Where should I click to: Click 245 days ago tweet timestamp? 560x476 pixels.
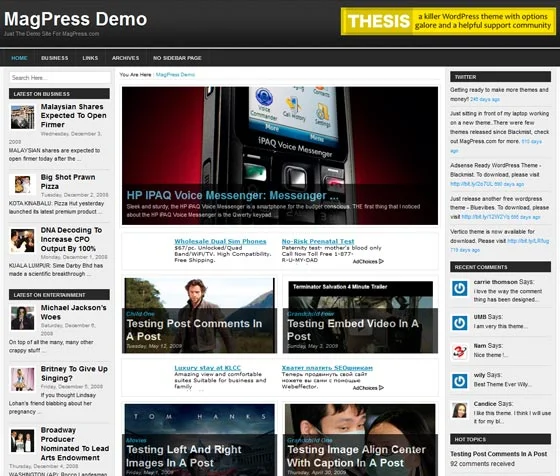point(485,99)
